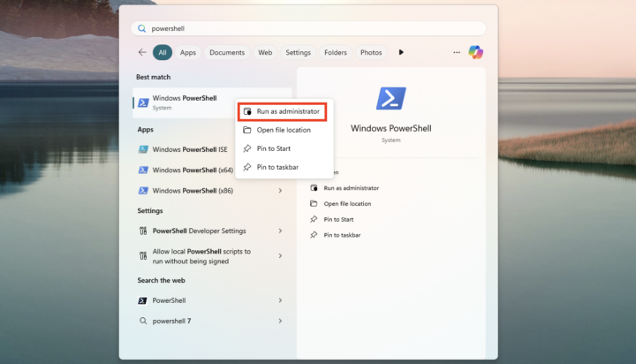Click the Allow local PowerShell scripts icon
Screen dimensions: 636x364
tap(143, 256)
